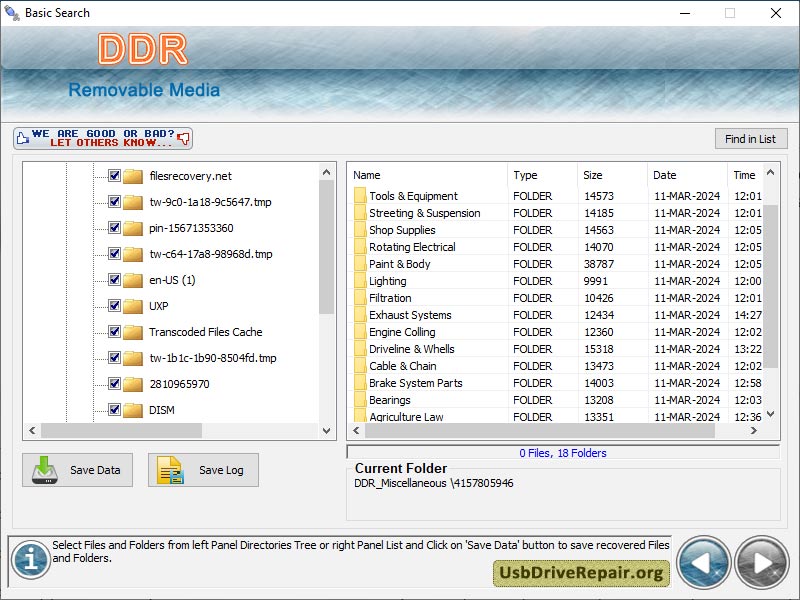The image size is (800, 600).
Task: Click the folder icon of Lighting
Action: (x=360, y=281)
